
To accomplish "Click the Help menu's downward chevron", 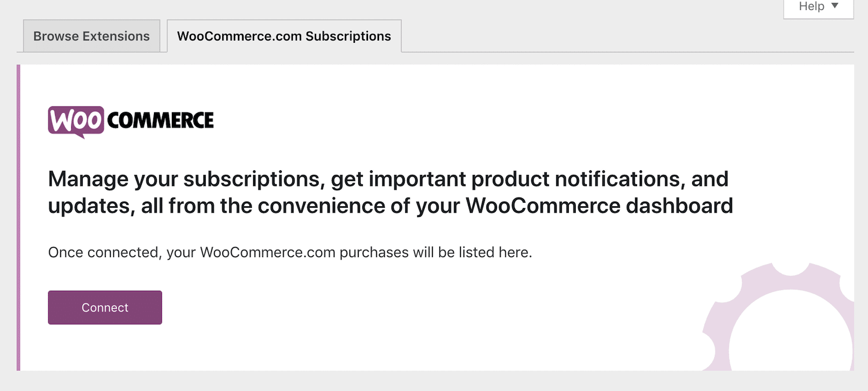I will pos(834,6).
